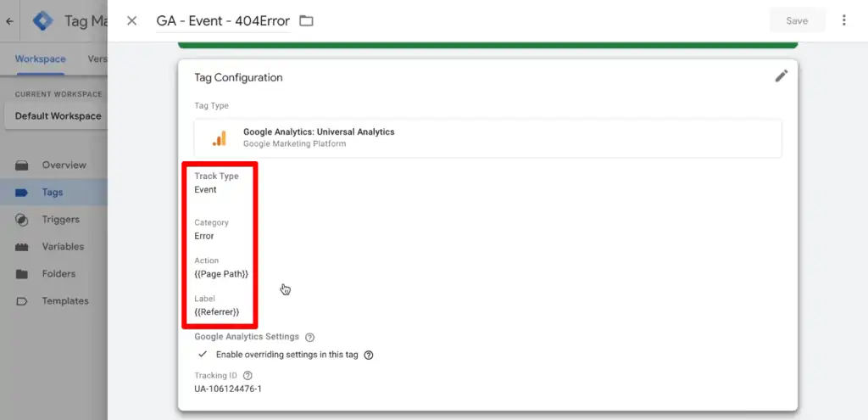The width and height of the screenshot is (868, 420).
Task: Click the back arrow beside Tag Manager logo
Action: click(x=9, y=21)
